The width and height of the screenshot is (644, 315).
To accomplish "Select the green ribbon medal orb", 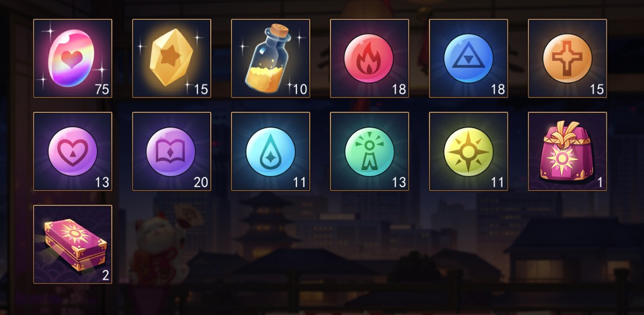I will [370, 151].
